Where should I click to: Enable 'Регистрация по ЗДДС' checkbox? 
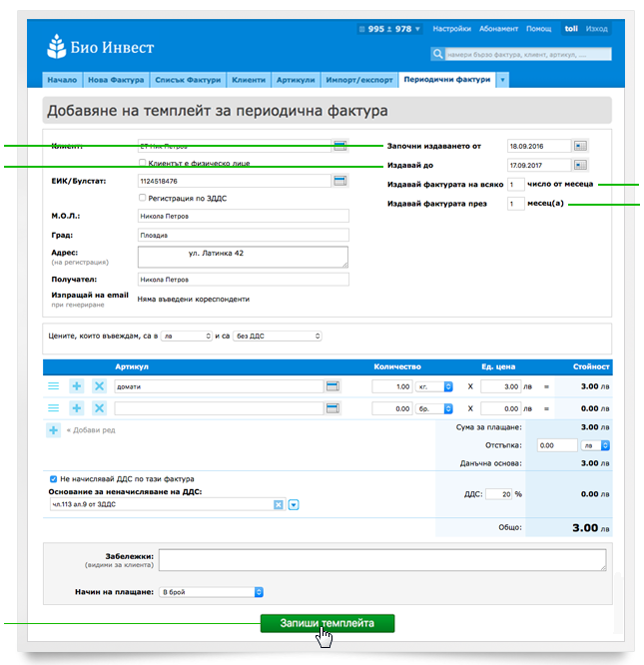143,198
